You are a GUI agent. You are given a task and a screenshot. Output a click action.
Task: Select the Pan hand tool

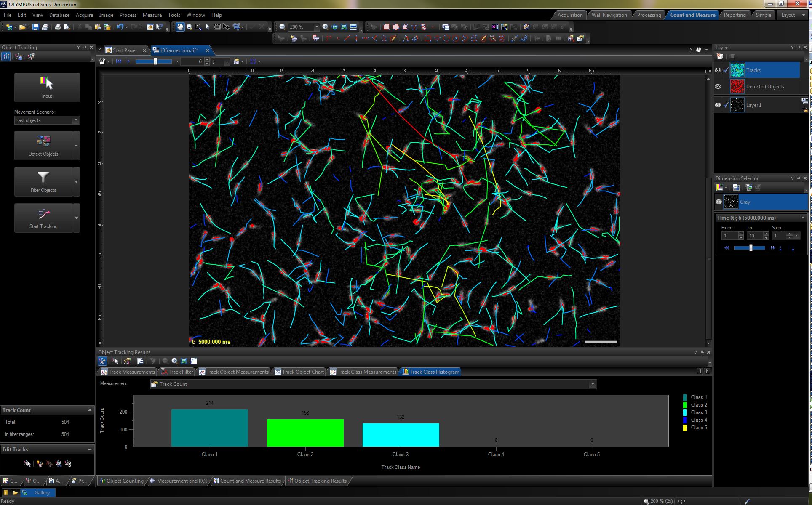click(180, 27)
